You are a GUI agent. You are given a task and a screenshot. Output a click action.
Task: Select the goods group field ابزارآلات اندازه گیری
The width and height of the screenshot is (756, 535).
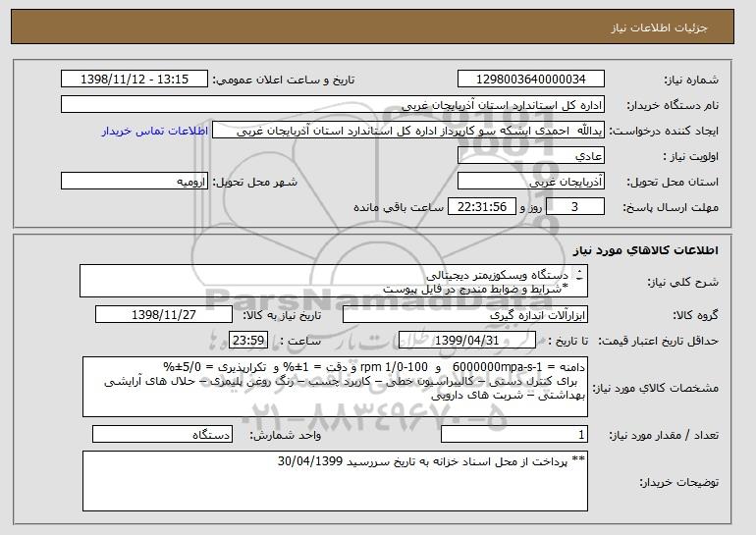[x=465, y=315]
